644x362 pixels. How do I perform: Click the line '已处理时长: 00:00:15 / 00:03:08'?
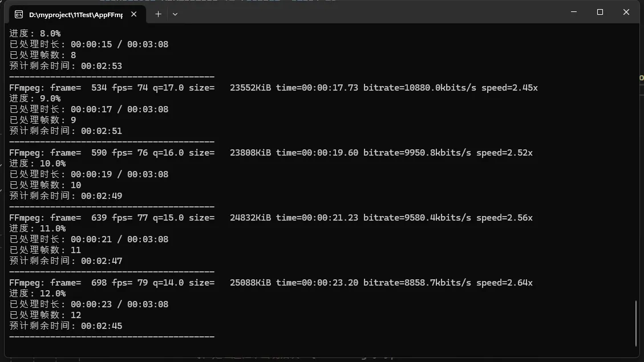[x=89, y=44]
